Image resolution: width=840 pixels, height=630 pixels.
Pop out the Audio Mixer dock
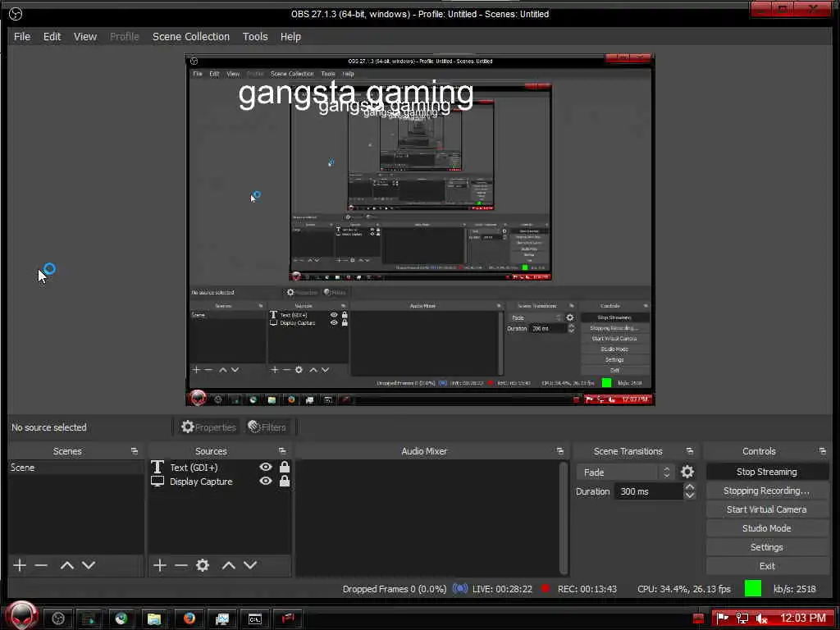pos(559,451)
